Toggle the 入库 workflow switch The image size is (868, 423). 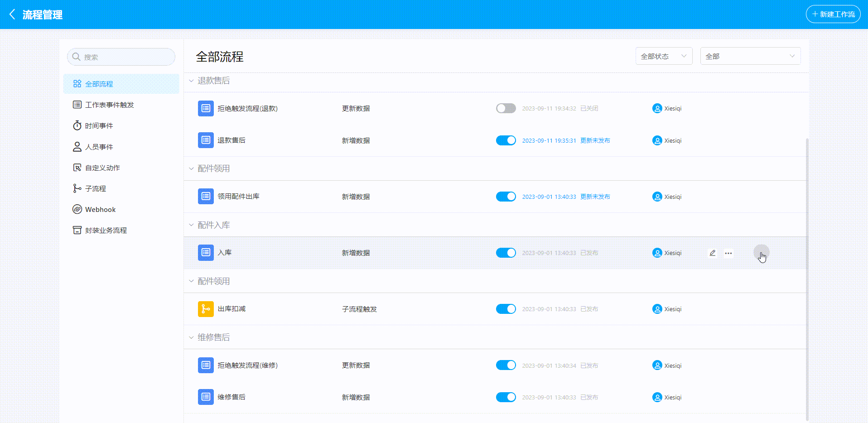[506, 253]
